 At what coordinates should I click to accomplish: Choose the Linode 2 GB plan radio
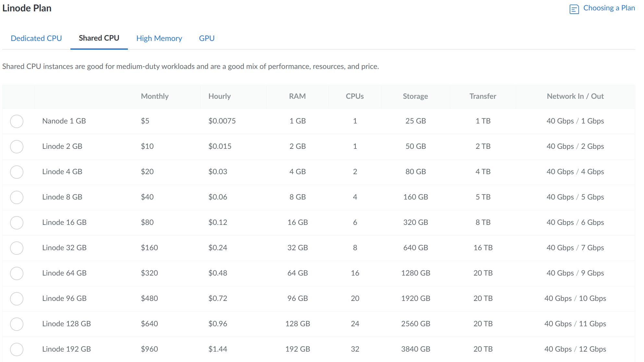click(17, 147)
